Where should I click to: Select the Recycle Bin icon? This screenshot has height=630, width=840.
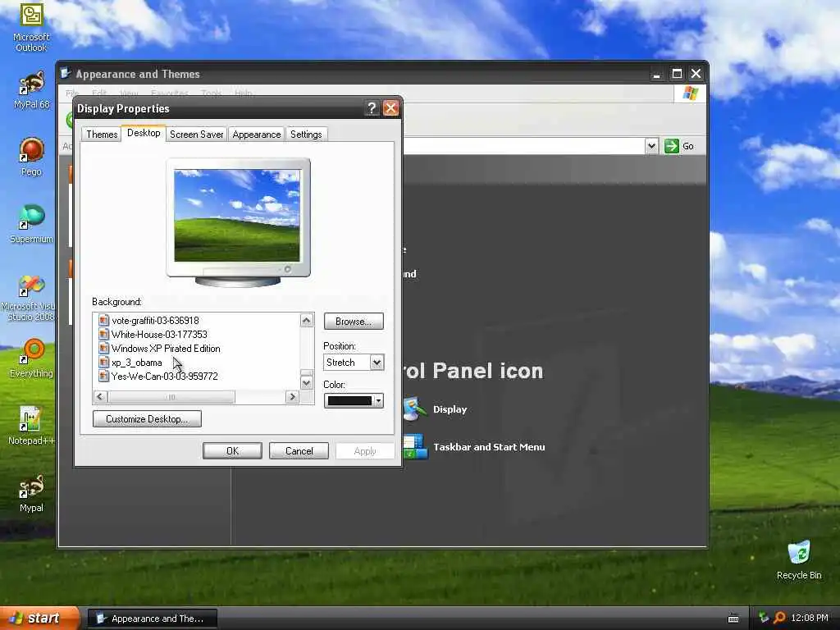799,559
